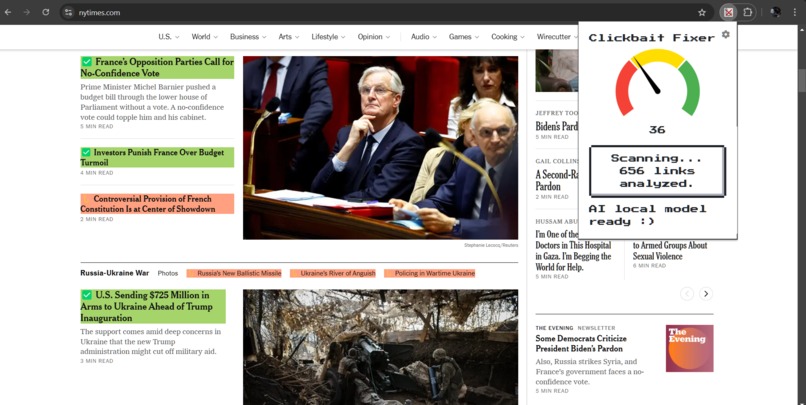
Task: Expand the World navigation menu
Action: [205, 36]
